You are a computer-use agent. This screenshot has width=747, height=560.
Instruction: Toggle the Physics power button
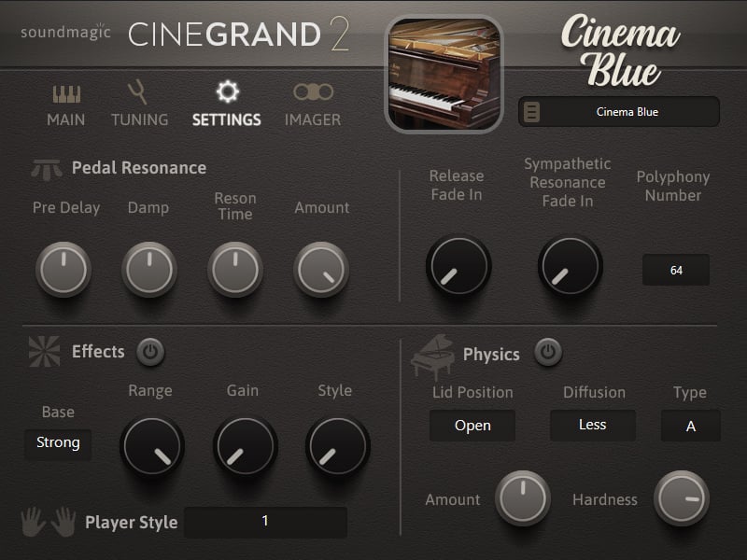click(548, 352)
